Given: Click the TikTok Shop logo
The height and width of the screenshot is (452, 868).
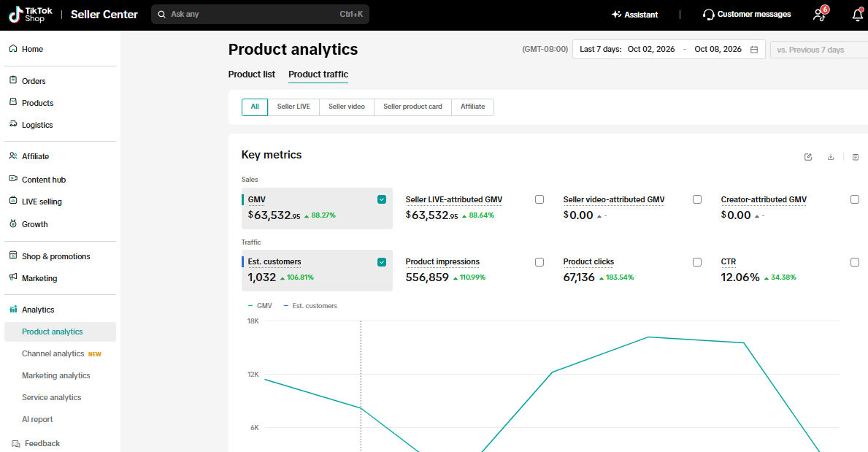Looking at the screenshot, I should (x=31, y=15).
